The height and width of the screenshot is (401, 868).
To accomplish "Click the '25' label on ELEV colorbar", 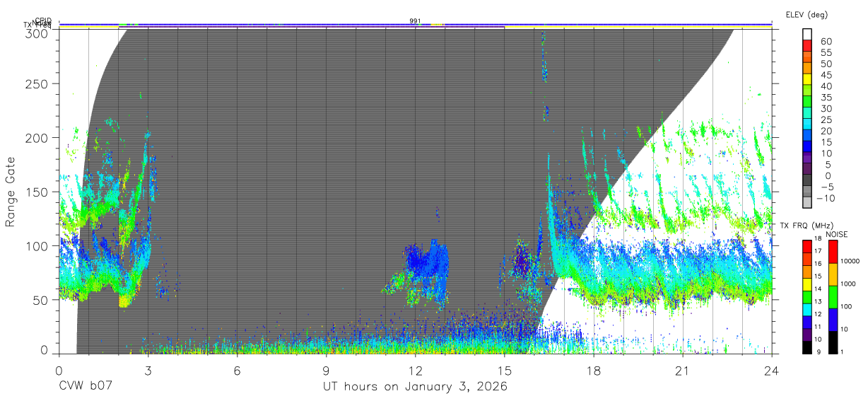I will (826, 120).
